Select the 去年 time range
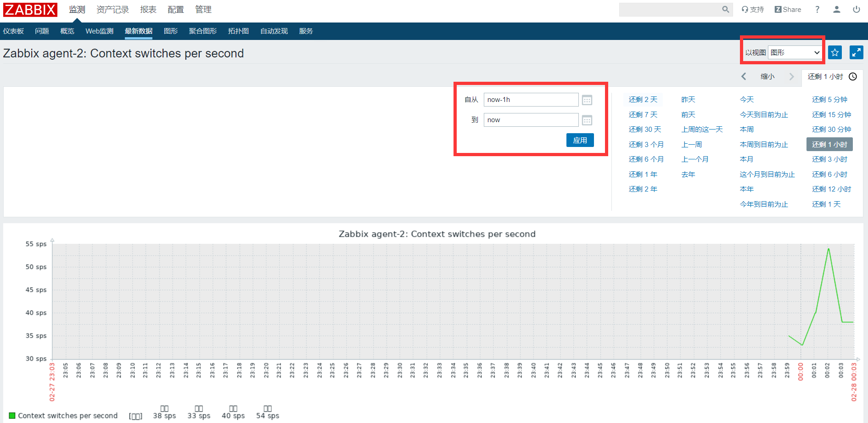 [688, 175]
